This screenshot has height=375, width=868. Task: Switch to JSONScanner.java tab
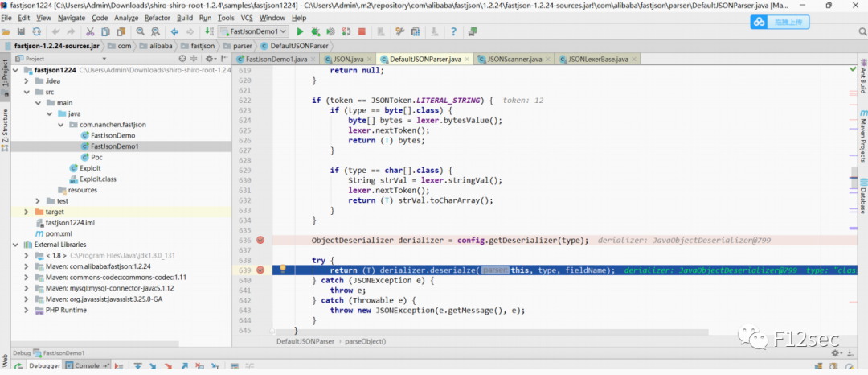514,59
